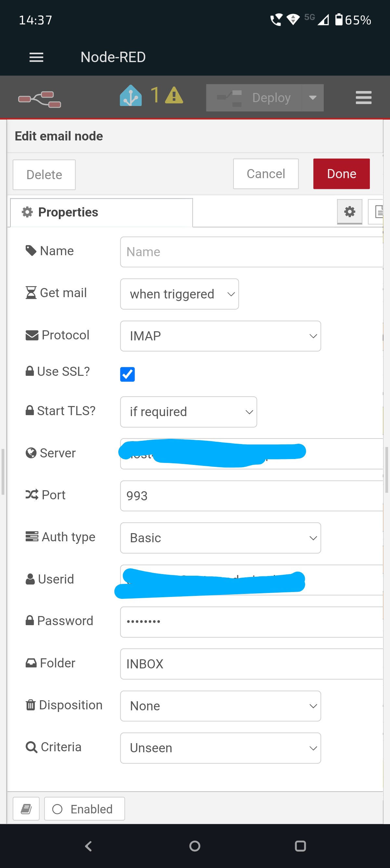Open the Criteria Unseen dropdown
390x868 pixels.
220,748
